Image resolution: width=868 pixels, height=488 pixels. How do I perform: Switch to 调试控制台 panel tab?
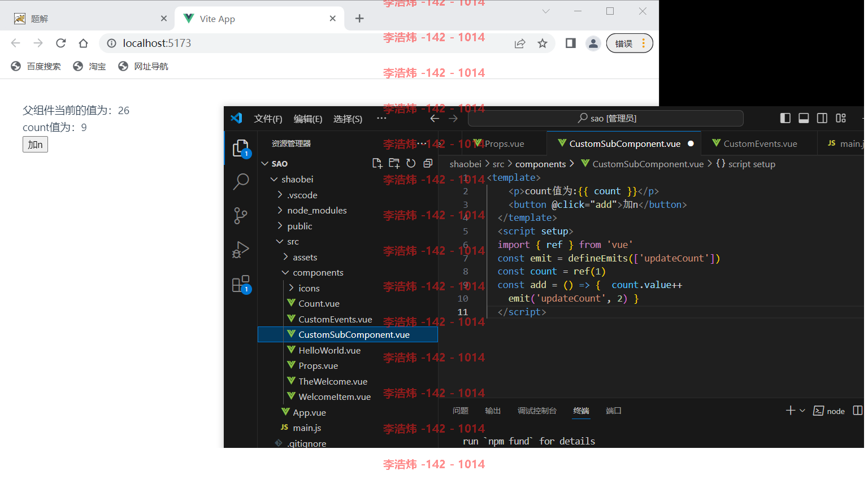[x=537, y=411]
